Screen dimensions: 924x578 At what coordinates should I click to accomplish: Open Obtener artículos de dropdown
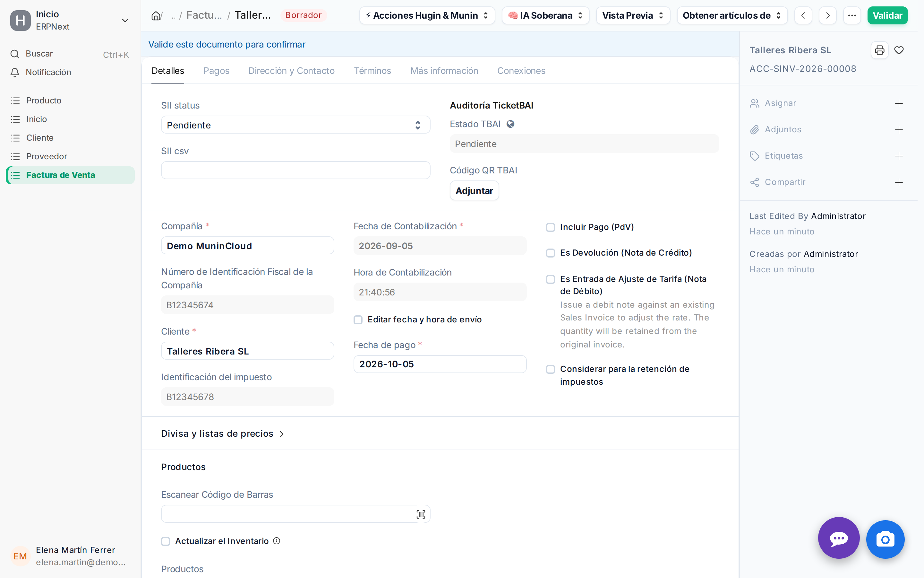point(732,16)
